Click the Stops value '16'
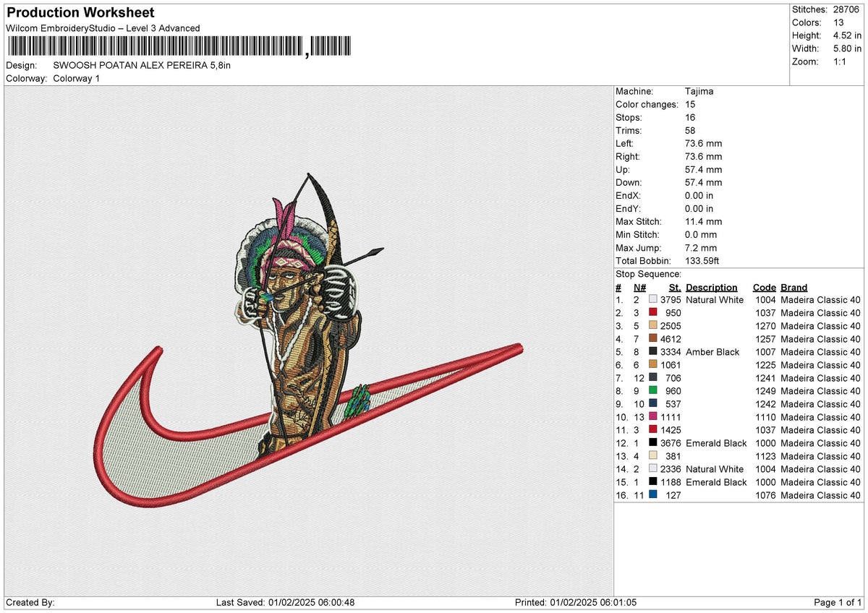 coord(690,117)
